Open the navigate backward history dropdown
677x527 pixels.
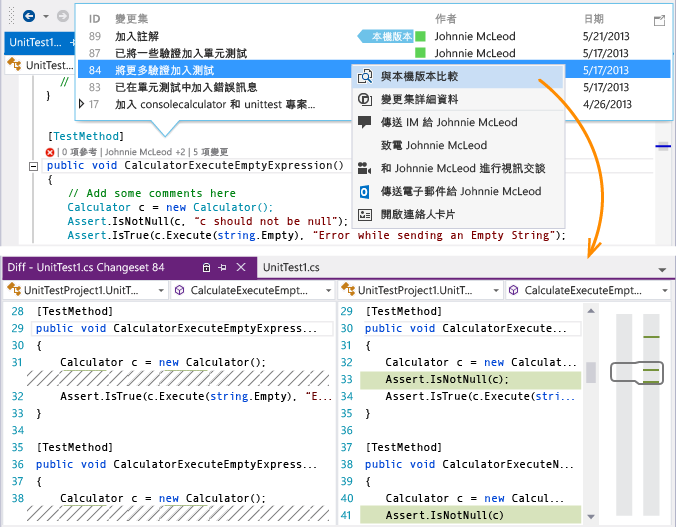coord(46,16)
